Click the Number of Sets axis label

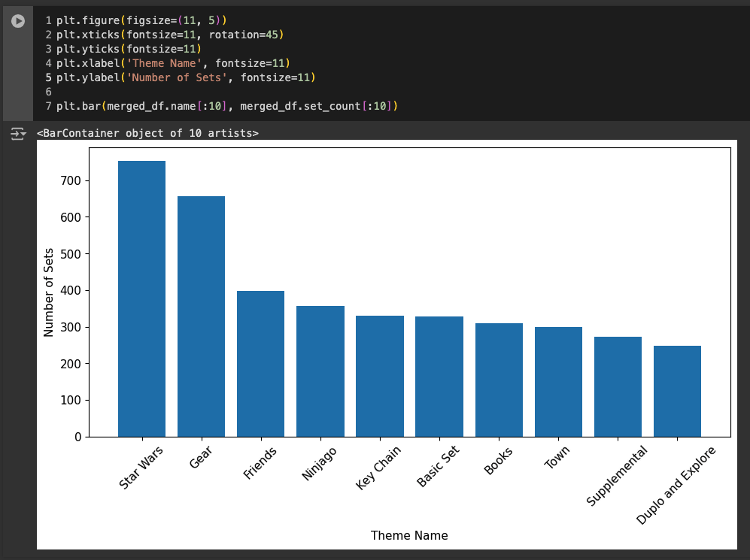[x=48, y=292]
